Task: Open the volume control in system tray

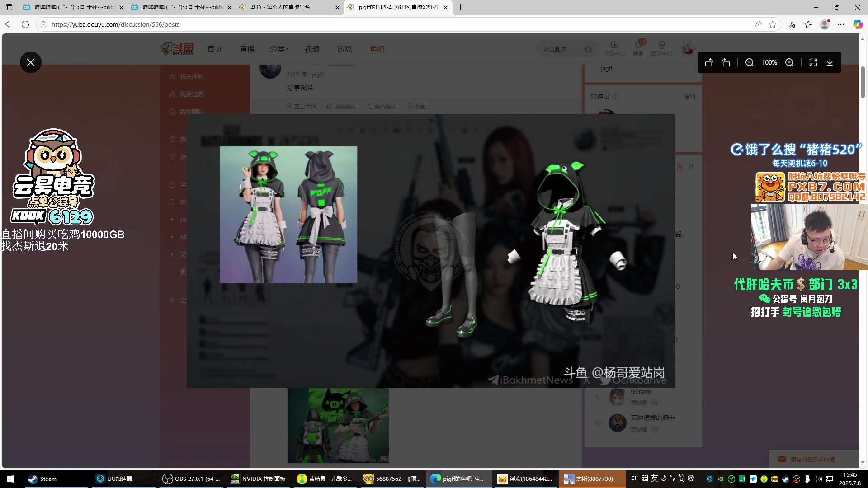Action: [x=818, y=479]
